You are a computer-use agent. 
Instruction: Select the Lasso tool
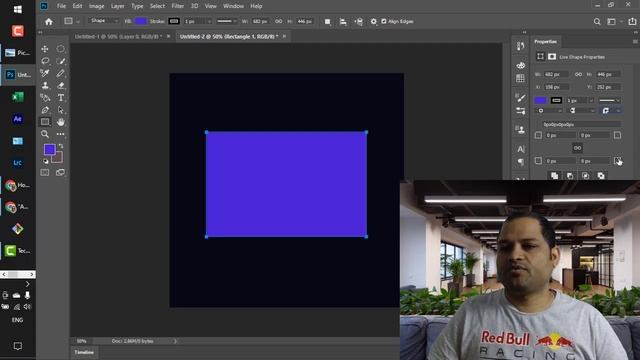tap(45, 61)
